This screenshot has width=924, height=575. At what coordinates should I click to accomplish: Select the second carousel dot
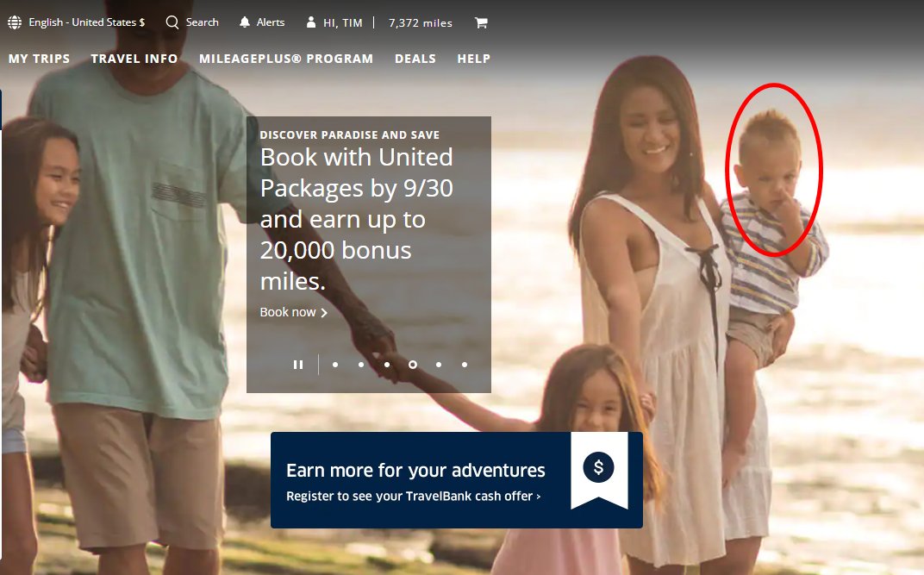(361, 365)
